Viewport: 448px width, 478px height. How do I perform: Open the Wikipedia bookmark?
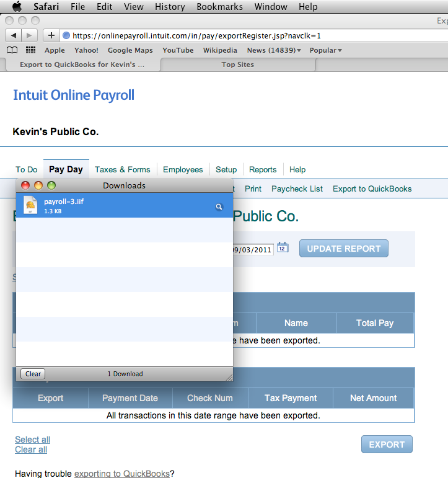220,50
